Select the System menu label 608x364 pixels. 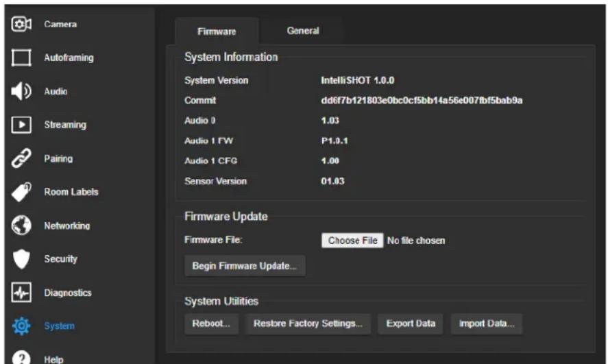point(59,326)
